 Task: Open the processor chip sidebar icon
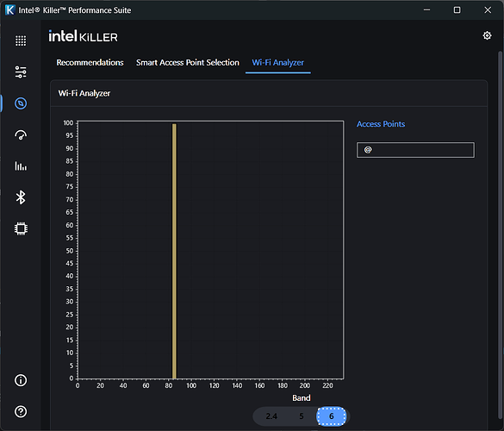pos(21,228)
